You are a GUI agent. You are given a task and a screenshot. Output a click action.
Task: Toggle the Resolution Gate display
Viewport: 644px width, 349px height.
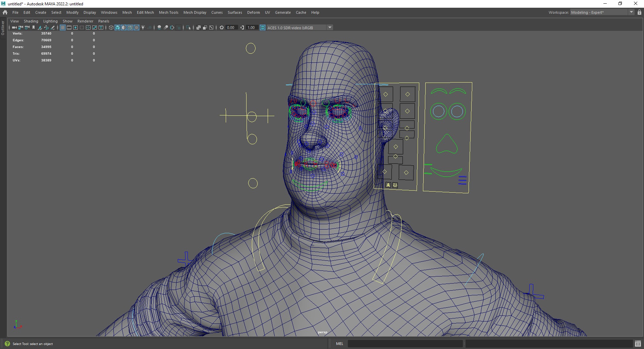point(75,28)
